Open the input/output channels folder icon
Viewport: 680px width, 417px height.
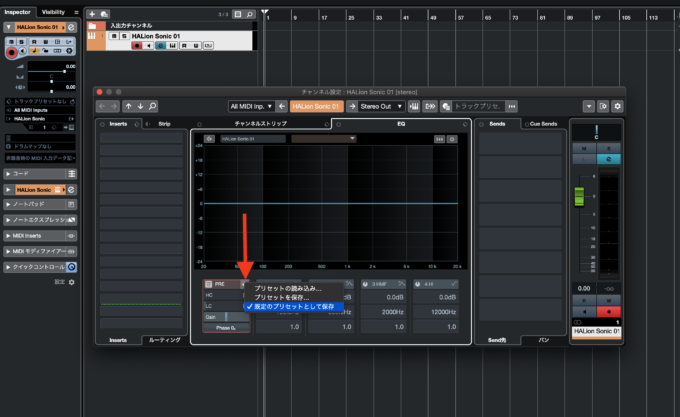coord(92,26)
